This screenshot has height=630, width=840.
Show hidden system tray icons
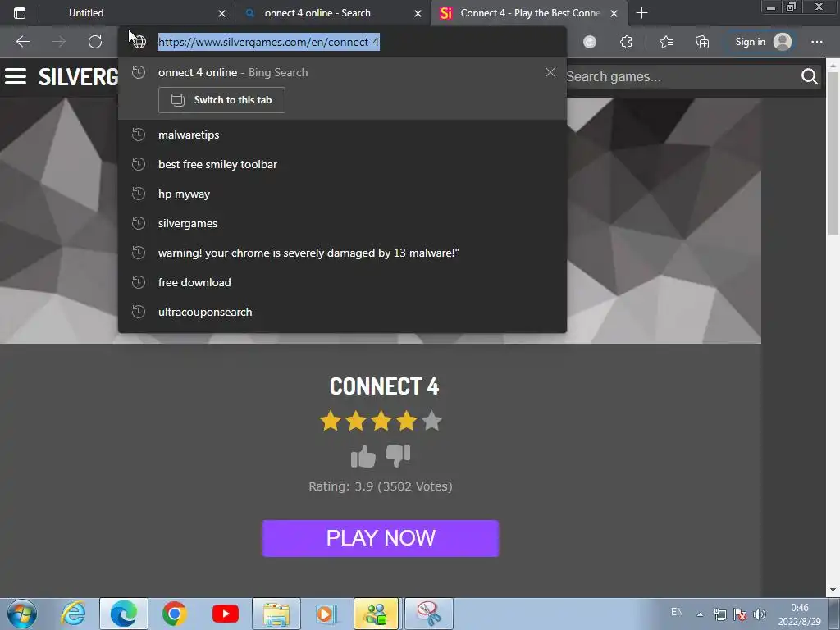tap(700, 614)
